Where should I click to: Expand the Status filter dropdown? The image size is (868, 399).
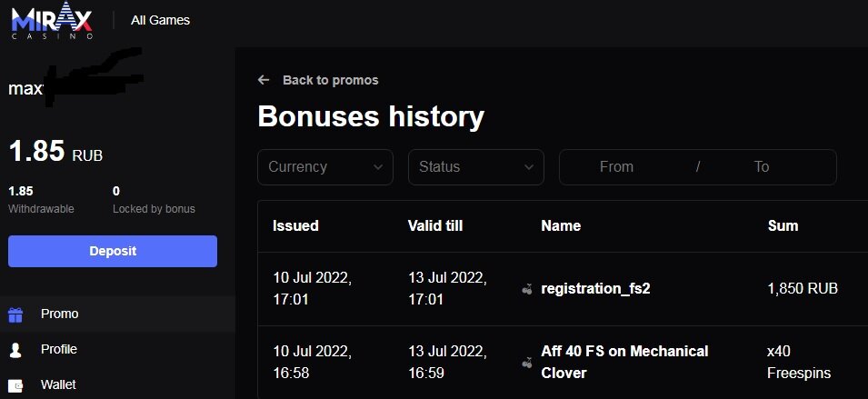[x=475, y=167]
